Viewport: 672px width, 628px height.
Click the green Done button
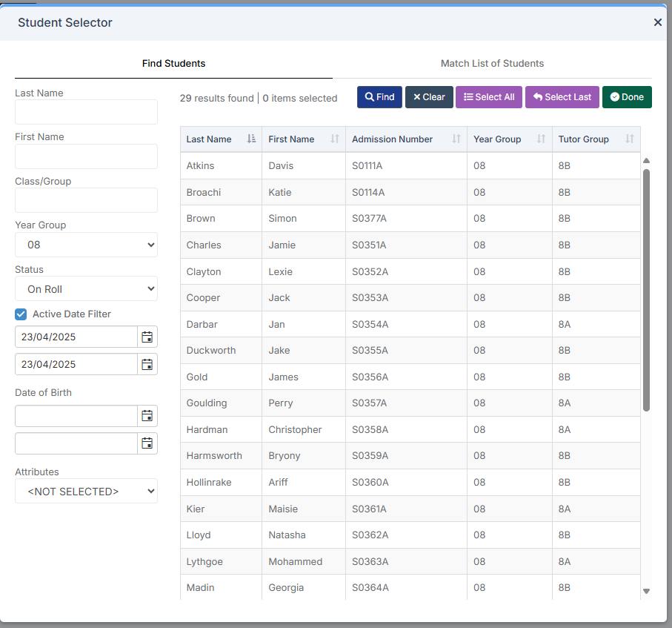pyautogui.click(x=627, y=97)
